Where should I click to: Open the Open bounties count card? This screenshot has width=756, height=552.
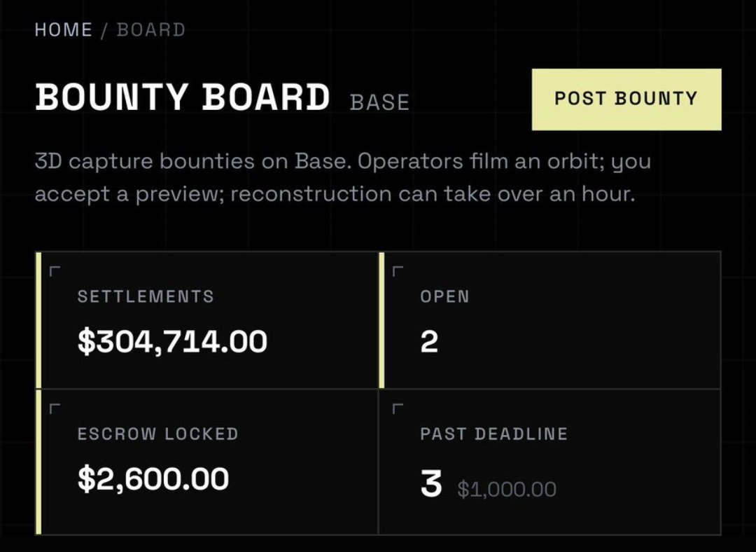[x=549, y=320]
